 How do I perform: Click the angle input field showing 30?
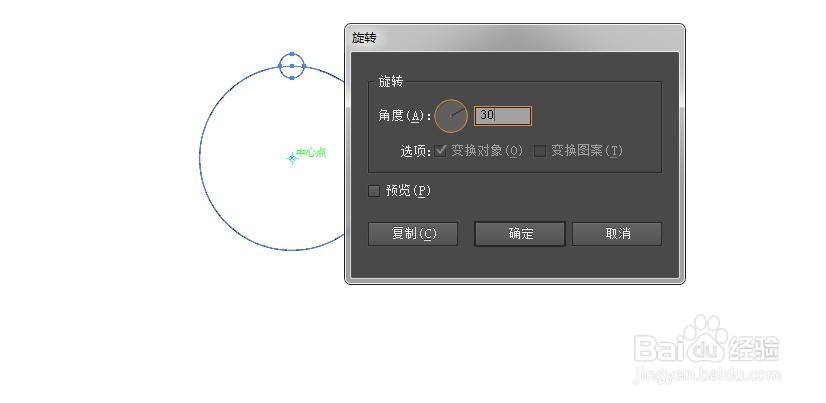pyautogui.click(x=503, y=116)
